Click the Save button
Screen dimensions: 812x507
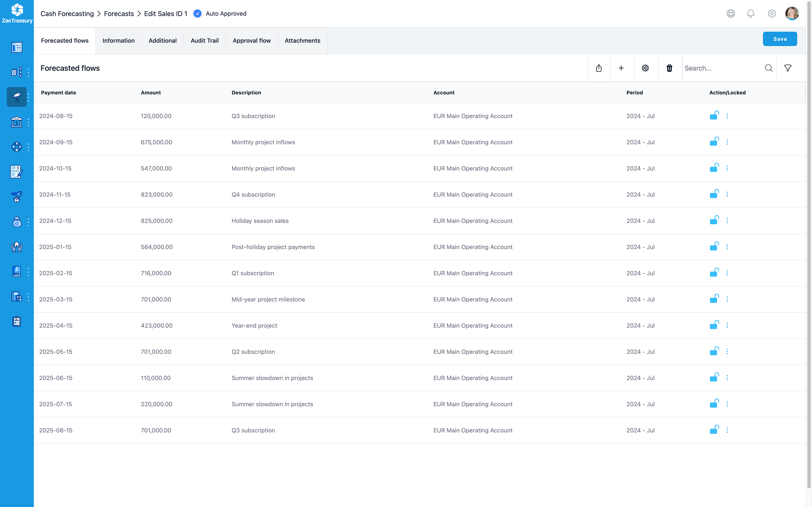(779, 39)
